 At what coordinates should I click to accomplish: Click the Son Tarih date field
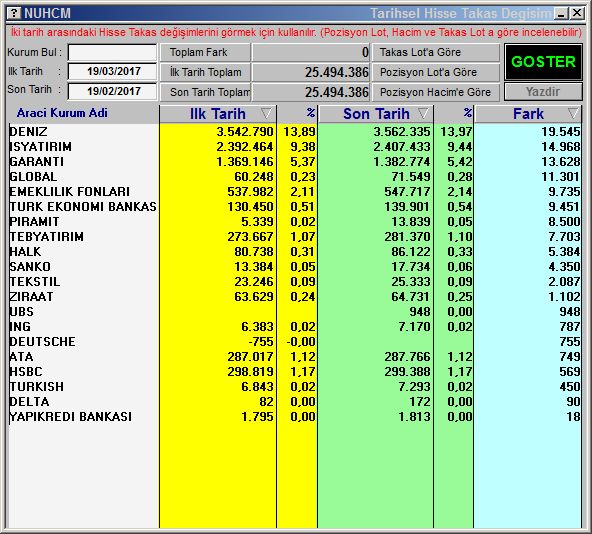[112, 91]
